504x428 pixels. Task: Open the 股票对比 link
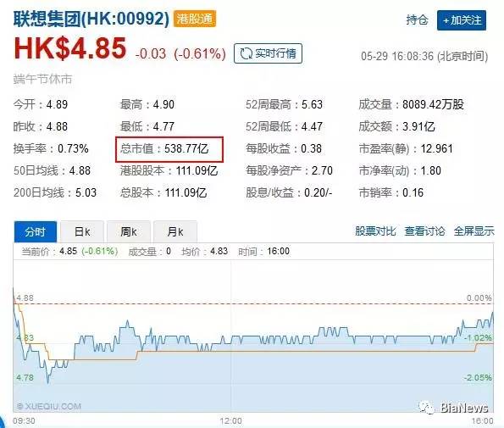point(375,231)
